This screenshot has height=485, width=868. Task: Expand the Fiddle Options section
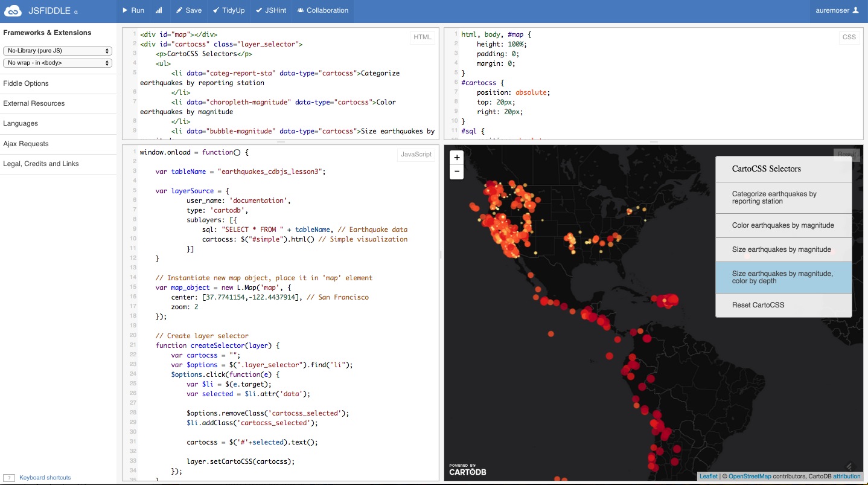[x=26, y=83]
